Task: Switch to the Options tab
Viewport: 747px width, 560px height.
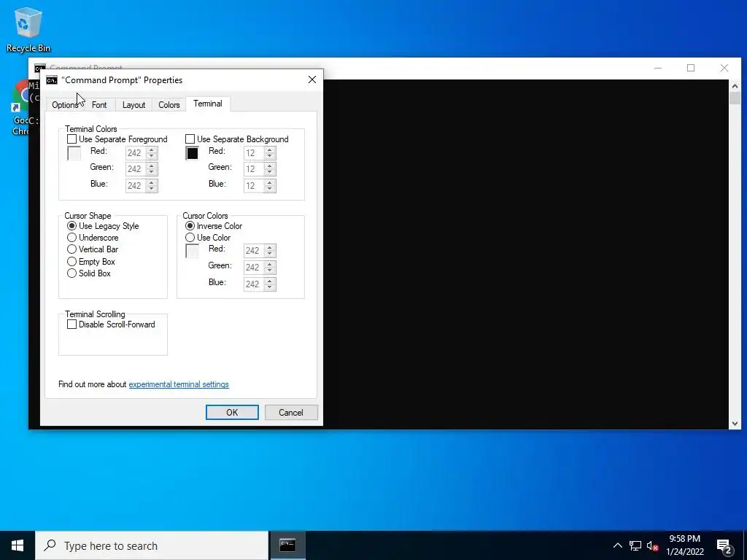Action: pos(65,105)
